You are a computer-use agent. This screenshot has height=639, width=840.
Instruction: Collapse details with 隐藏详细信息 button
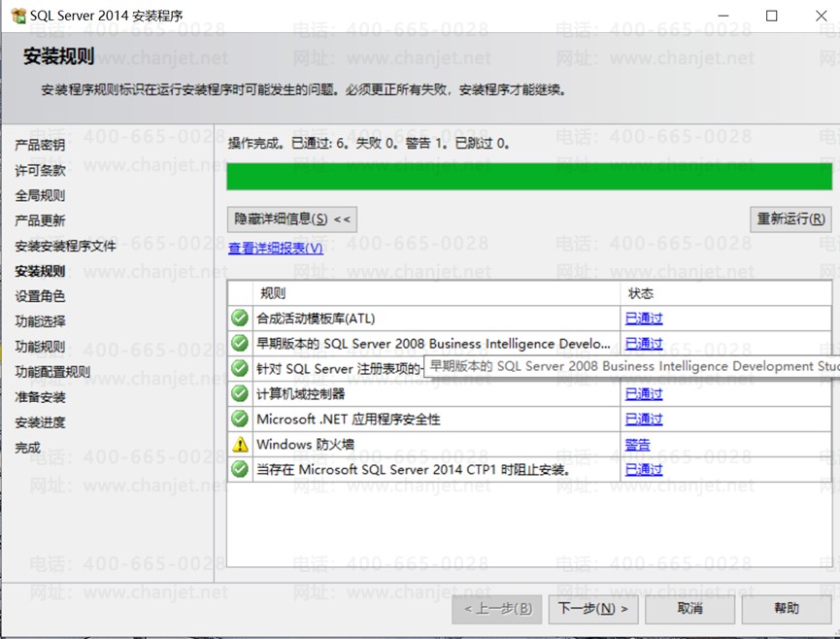coord(292,219)
